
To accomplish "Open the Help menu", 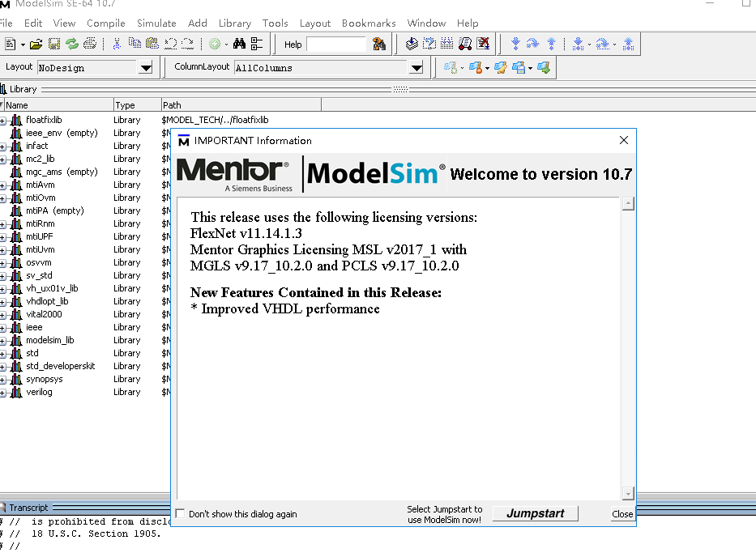I will point(468,23).
